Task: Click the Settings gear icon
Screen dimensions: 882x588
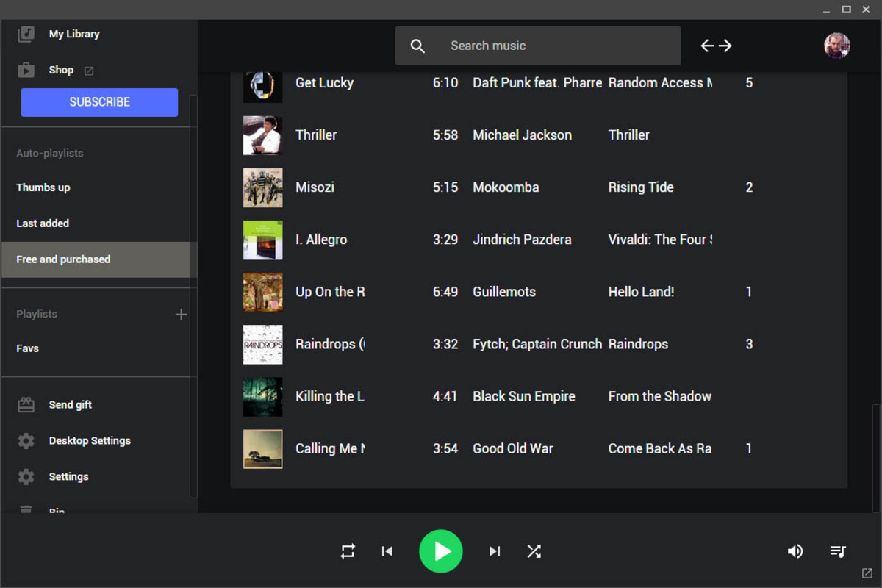Action: click(26, 476)
